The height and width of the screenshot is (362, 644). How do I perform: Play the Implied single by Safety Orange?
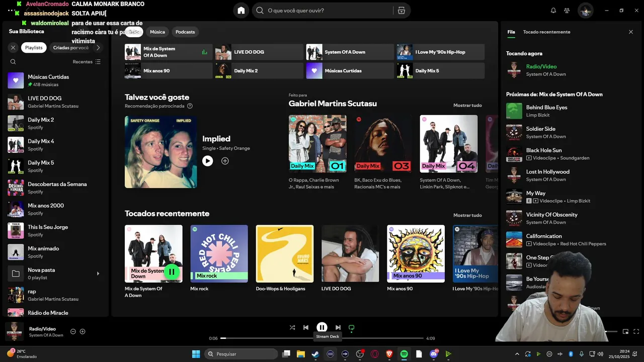point(208,161)
